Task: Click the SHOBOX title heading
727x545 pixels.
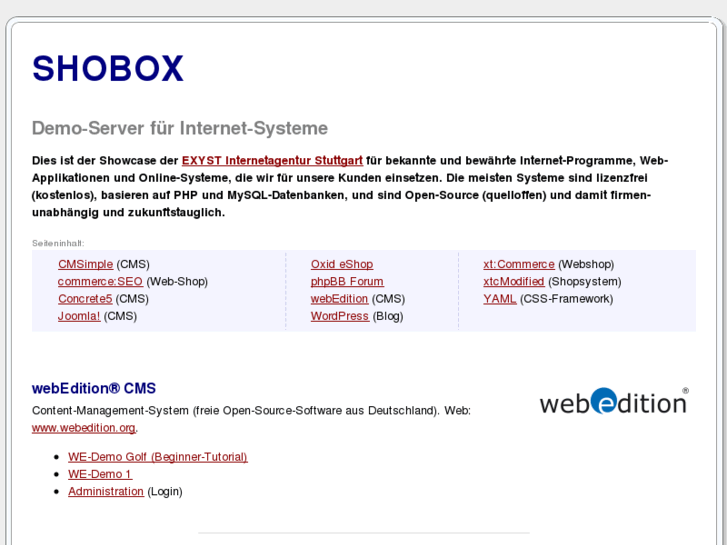Action: click(108, 69)
